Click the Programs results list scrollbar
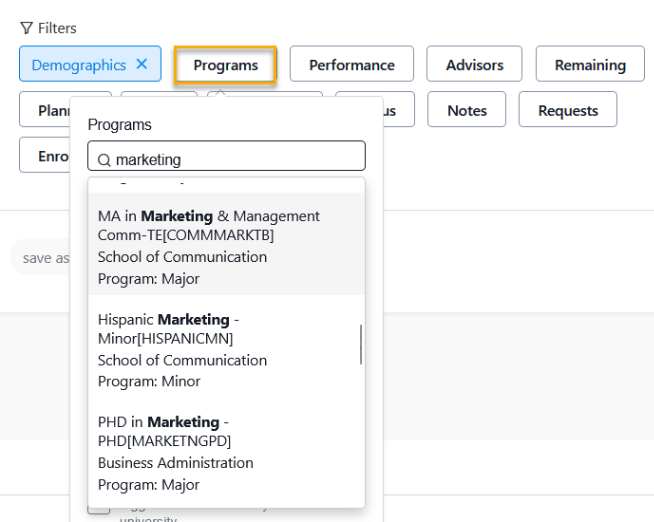 (361, 344)
